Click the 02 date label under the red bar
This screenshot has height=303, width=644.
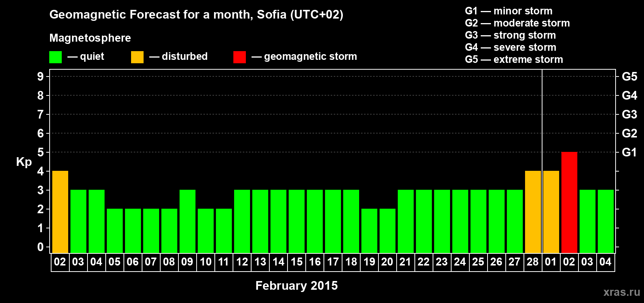coord(569,262)
